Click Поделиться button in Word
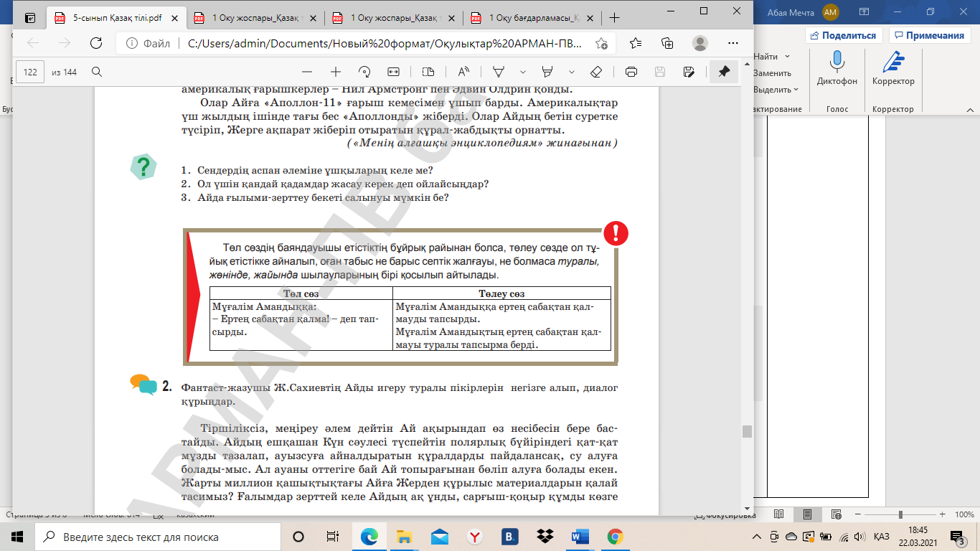The height and width of the screenshot is (551, 980). point(844,35)
